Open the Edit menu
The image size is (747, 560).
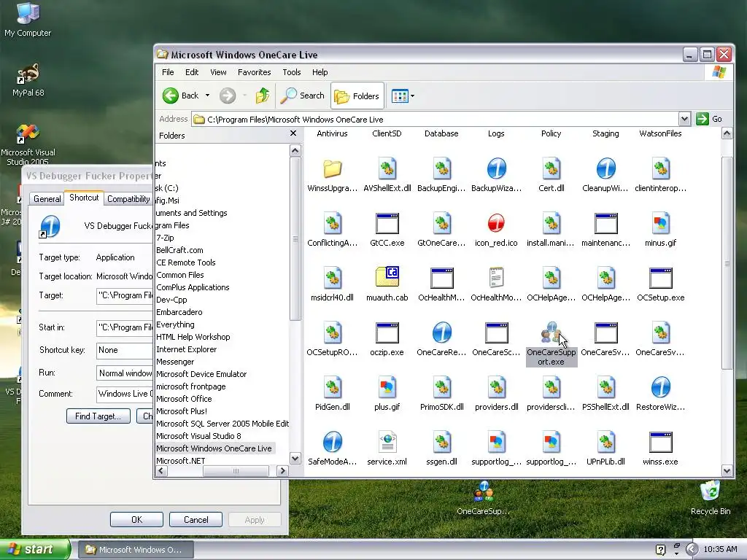pos(192,72)
